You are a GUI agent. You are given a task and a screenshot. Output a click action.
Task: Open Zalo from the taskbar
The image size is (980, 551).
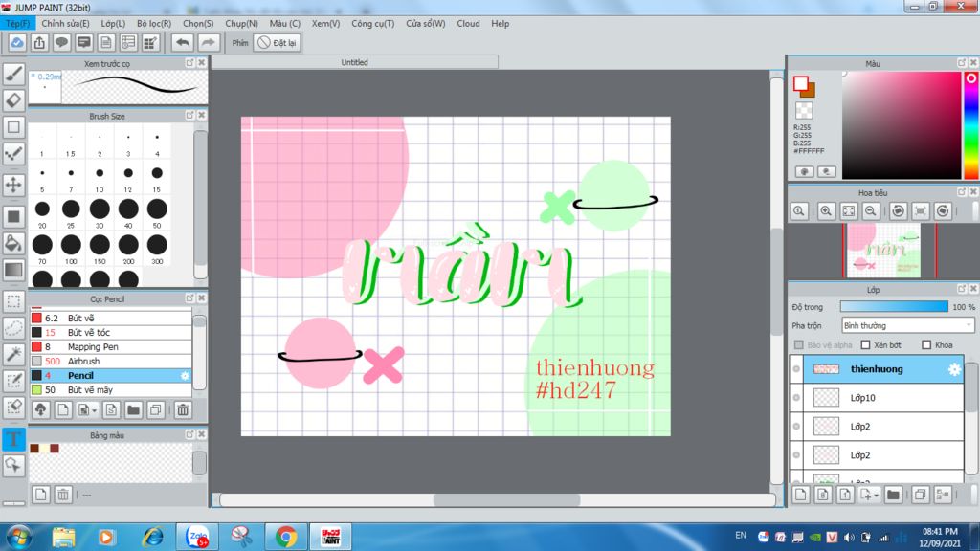click(197, 537)
